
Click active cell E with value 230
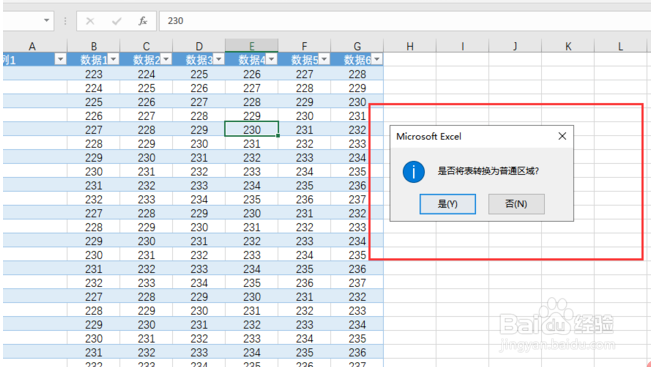252,130
